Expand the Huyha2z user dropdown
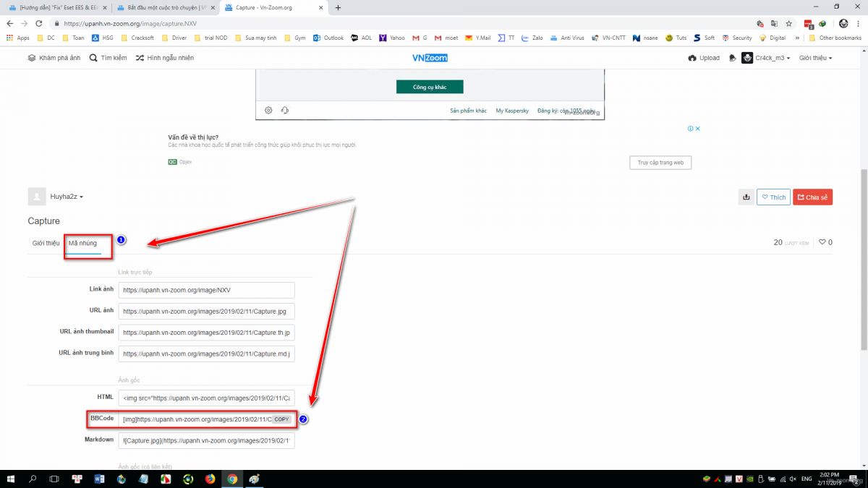The height and width of the screenshot is (488, 868). tap(67, 197)
